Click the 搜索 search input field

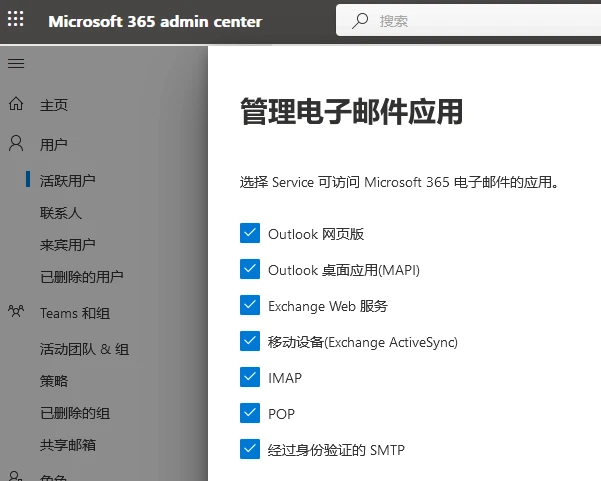point(468,21)
